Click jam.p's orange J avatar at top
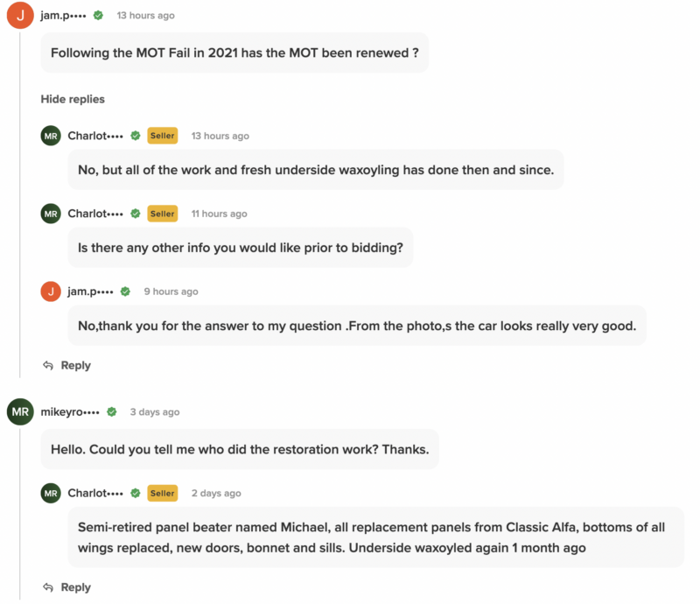The height and width of the screenshot is (604, 700). point(20,16)
